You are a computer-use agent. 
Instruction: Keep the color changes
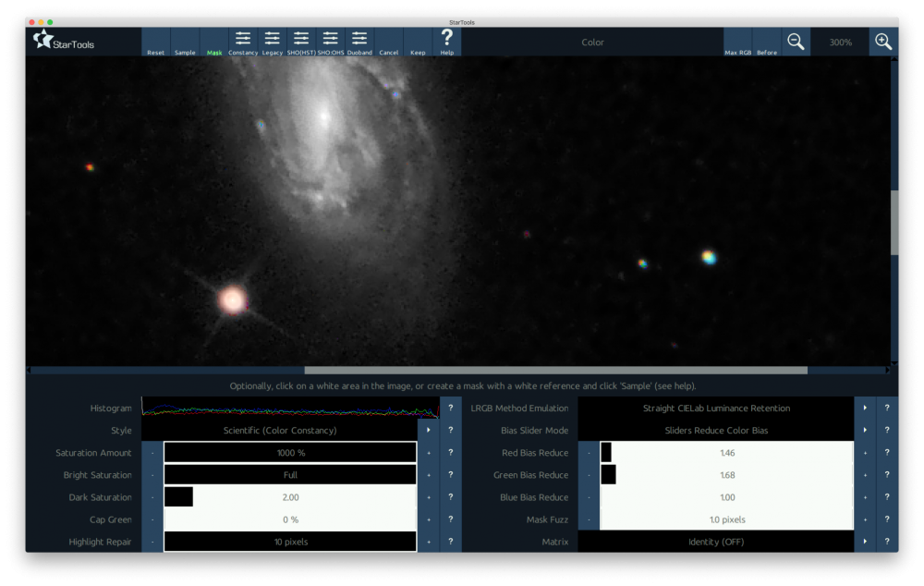418,42
